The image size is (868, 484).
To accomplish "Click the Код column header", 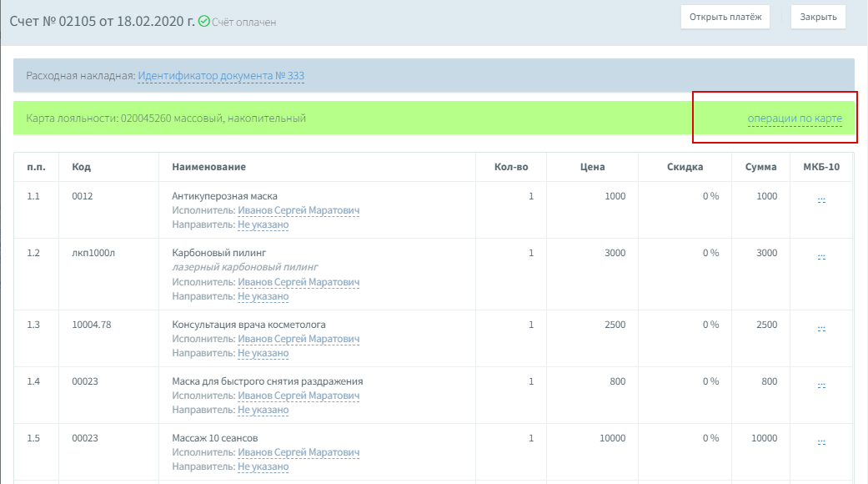I will (82, 167).
